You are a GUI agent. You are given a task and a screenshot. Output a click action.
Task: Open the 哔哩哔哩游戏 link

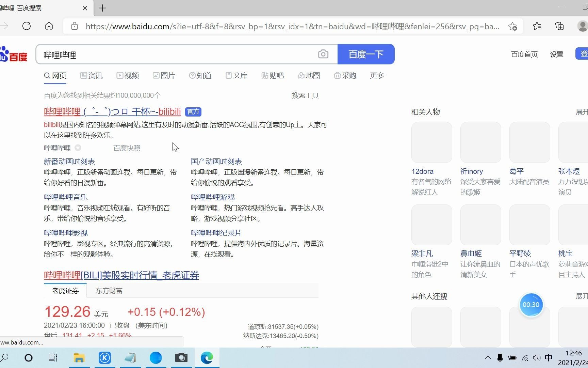[213, 197]
